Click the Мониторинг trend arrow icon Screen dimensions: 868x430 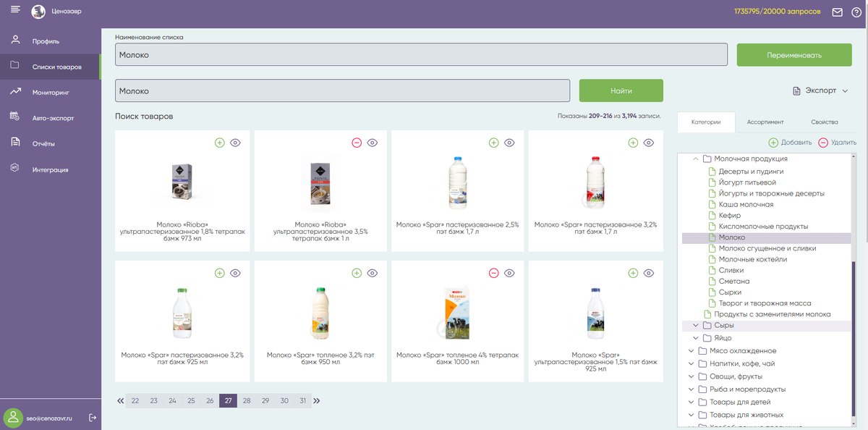click(x=15, y=91)
